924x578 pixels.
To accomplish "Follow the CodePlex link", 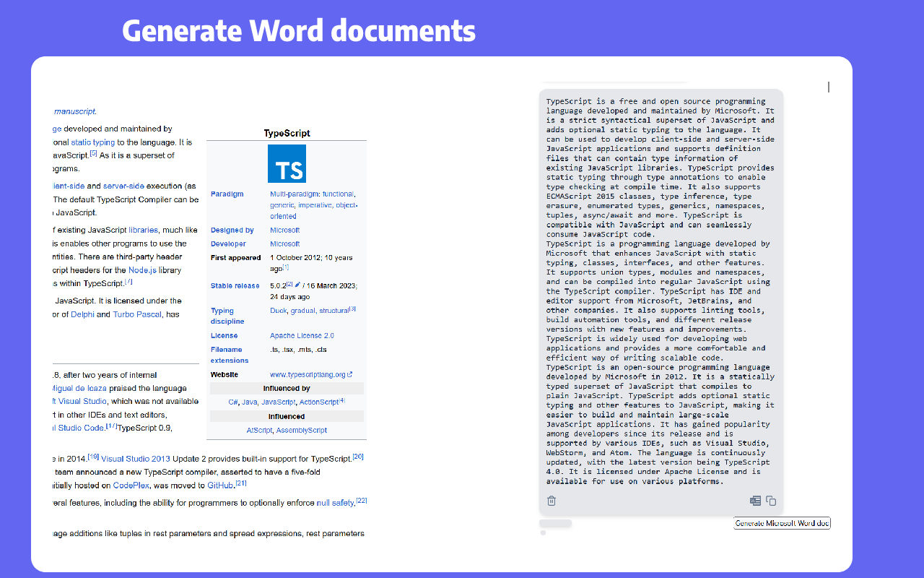I will tap(131, 486).
